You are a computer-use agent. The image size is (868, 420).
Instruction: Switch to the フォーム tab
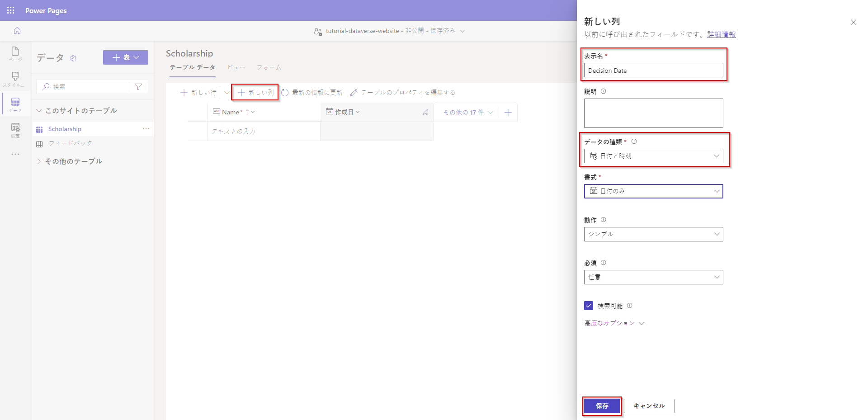click(268, 67)
